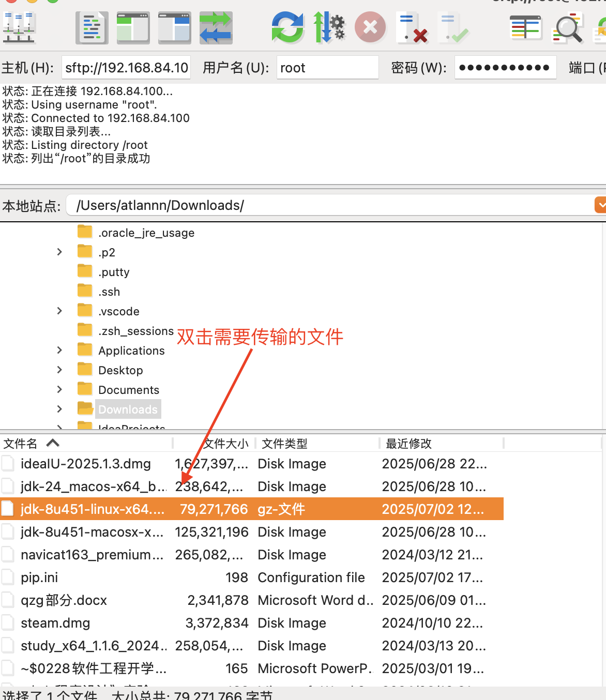This screenshot has height=700, width=606.
Task: Select the pip.ini file
Action: pos(252,577)
